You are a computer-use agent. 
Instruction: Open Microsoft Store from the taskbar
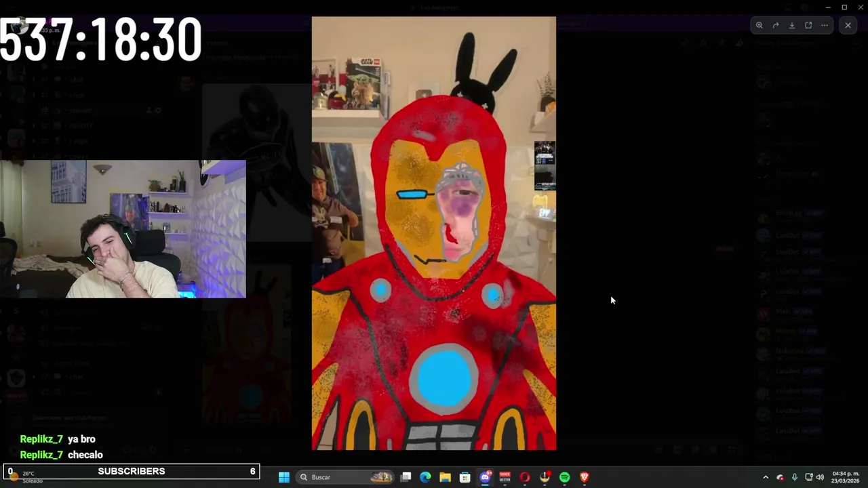pyautogui.click(x=465, y=477)
